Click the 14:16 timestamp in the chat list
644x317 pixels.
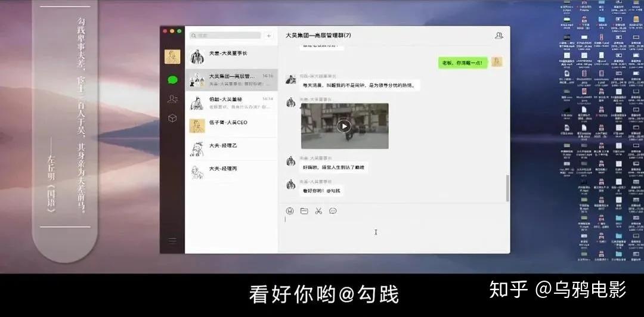click(x=268, y=76)
